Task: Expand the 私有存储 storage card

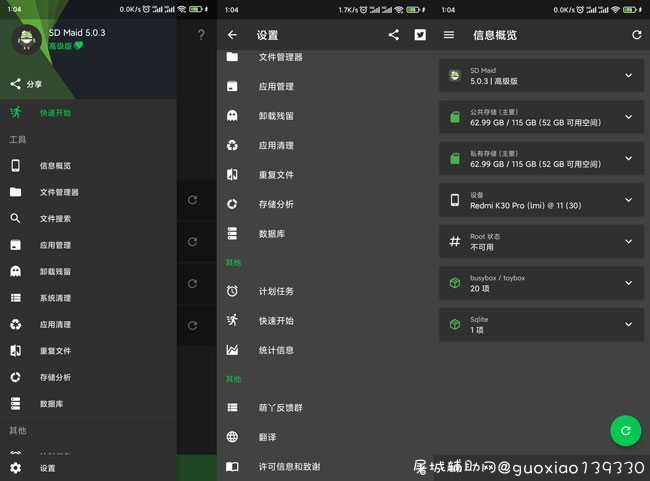Action: tap(541, 158)
